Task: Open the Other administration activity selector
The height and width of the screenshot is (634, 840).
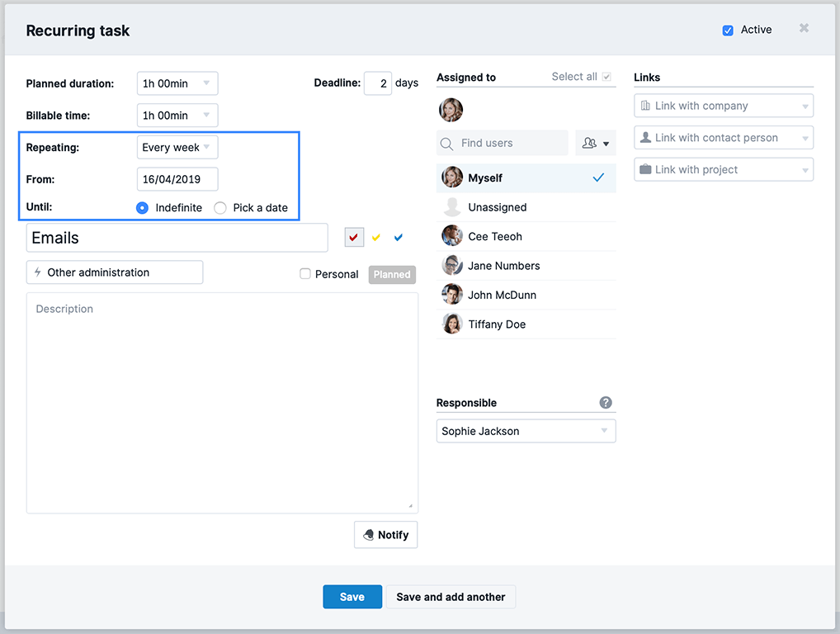Action: point(115,272)
